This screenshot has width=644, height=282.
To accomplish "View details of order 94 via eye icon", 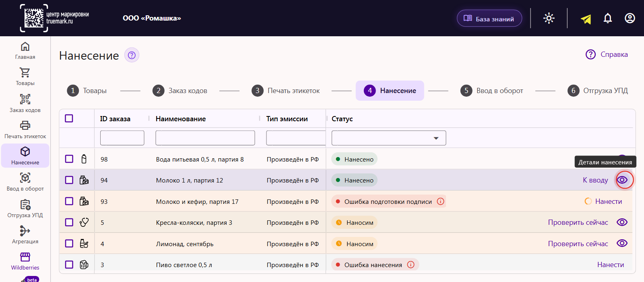I will pyautogui.click(x=622, y=180).
